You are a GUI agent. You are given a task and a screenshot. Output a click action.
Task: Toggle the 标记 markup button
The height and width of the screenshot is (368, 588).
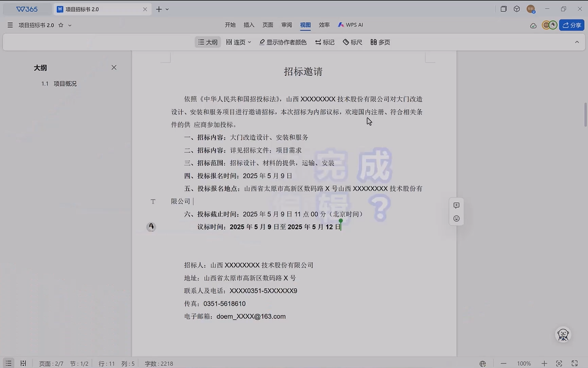[324, 42]
